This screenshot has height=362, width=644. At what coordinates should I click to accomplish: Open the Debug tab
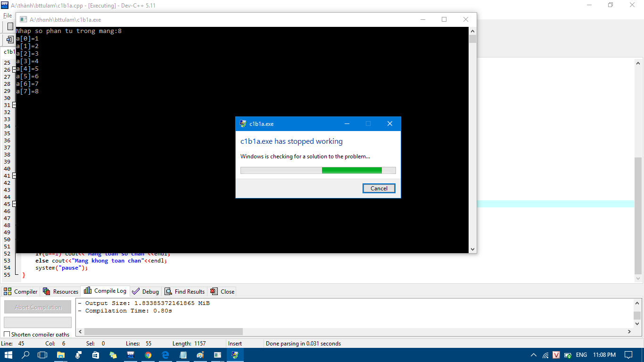click(146, 291)
